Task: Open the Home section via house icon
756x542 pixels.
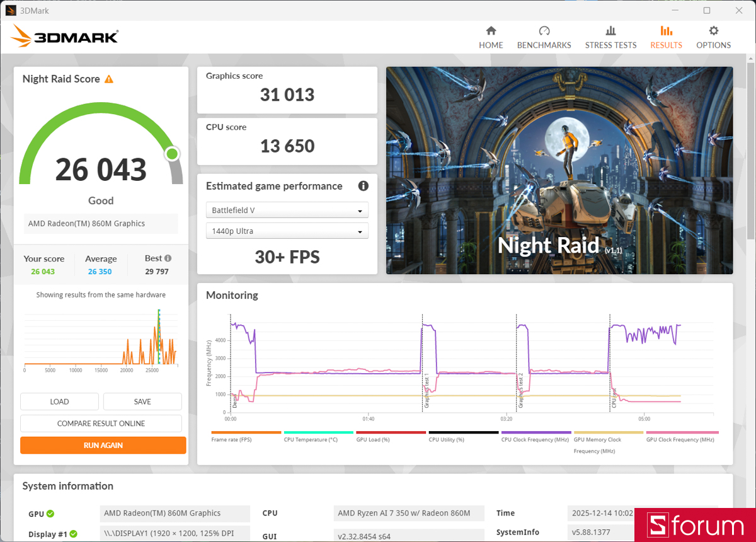Action: coord(491,36)
